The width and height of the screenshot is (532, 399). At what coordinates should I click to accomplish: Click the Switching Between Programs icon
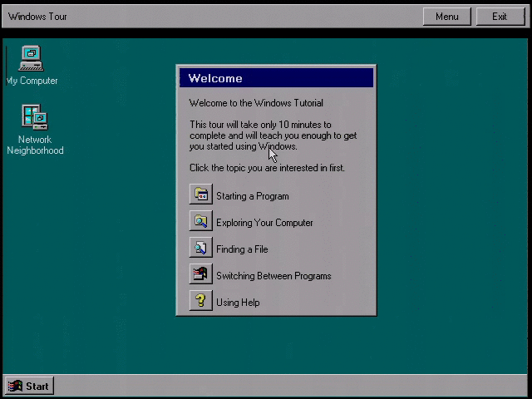click(x=201, y=273)
